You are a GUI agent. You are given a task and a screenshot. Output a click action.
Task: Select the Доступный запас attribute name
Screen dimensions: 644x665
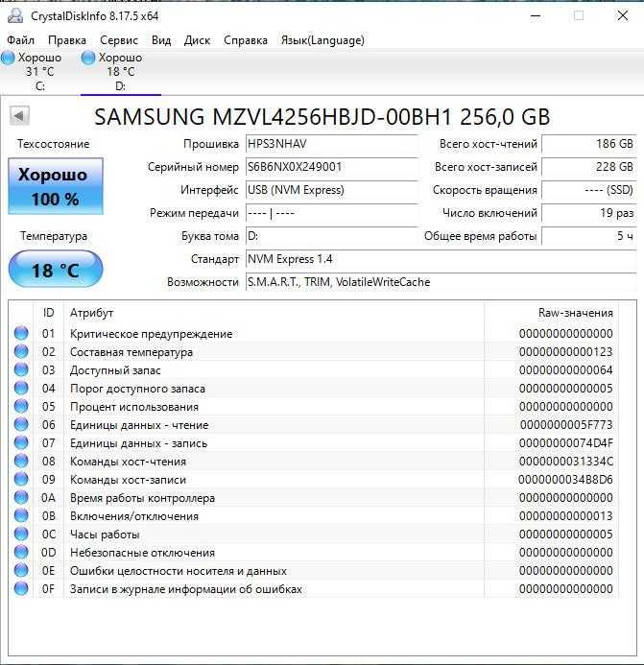[x=115, y=370]
